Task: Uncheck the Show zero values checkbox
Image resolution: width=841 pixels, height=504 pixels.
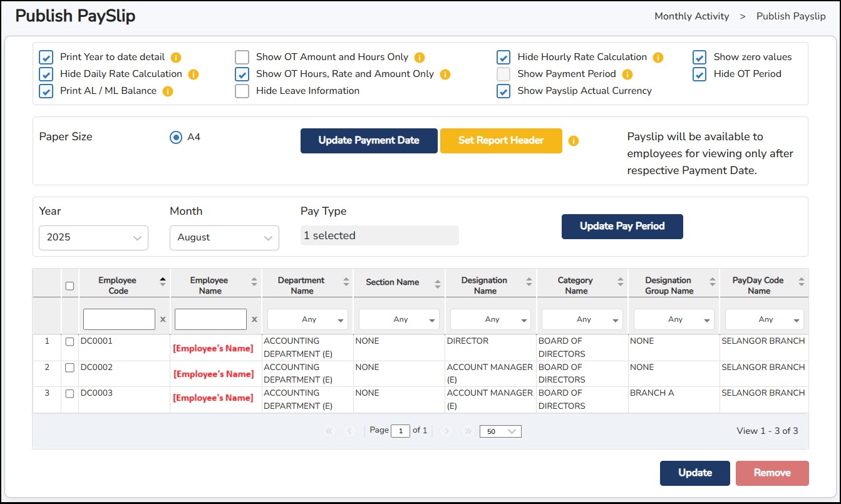Action: point(699,58)
